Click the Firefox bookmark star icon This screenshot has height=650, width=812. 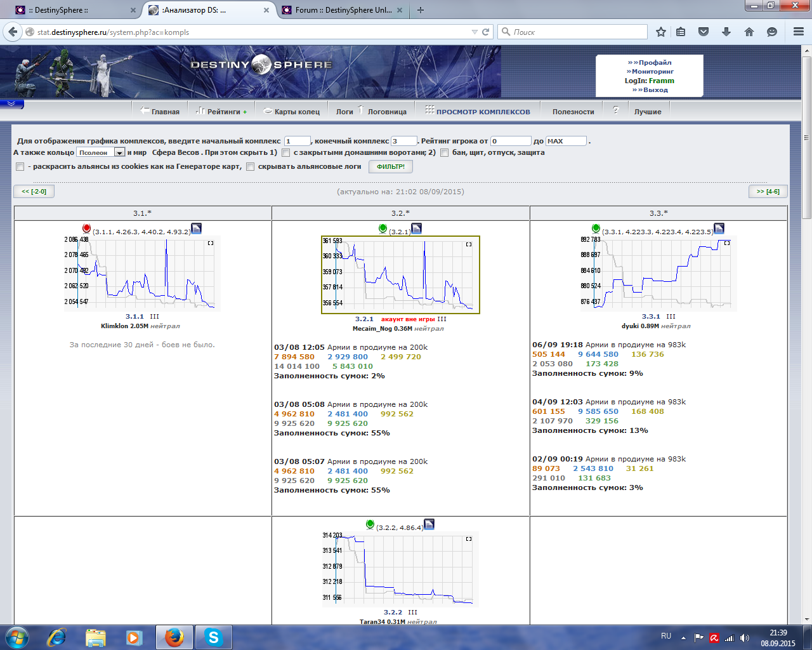point(661,32)
